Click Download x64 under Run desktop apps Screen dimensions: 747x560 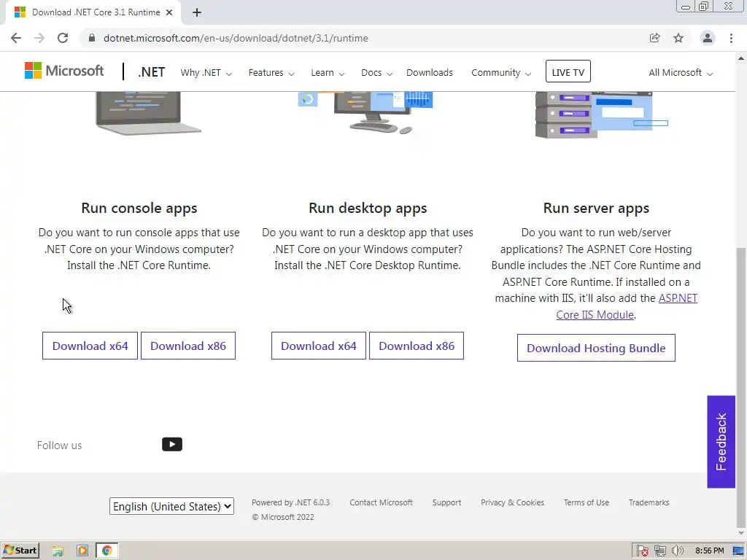pyautogui.click(x=318, y=346)
